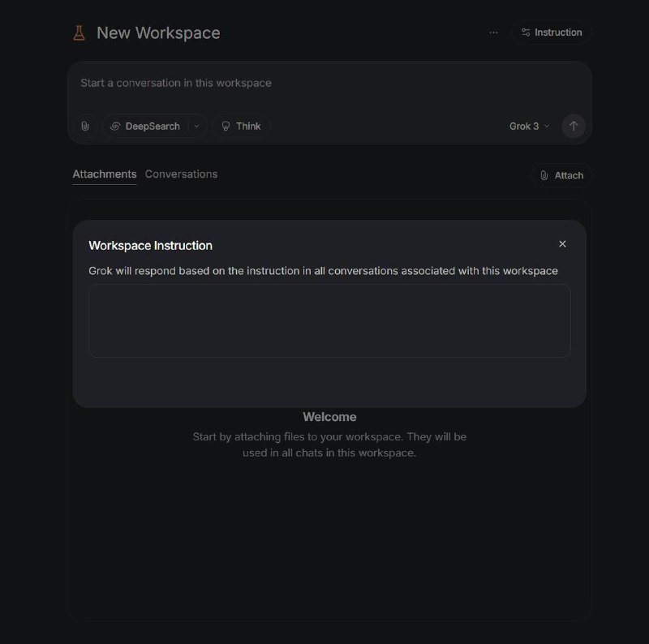Click the Attach button
The image size is (649, 644).
click(x=561, y=175)
